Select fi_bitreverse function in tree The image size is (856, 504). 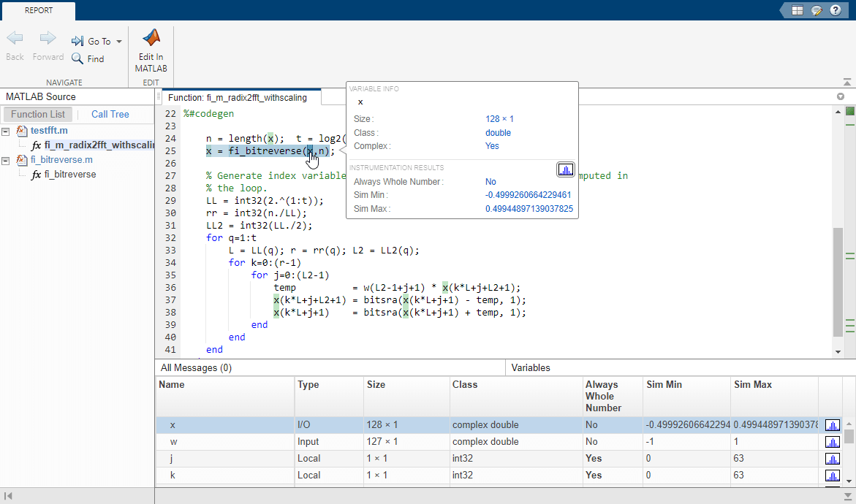69,175
